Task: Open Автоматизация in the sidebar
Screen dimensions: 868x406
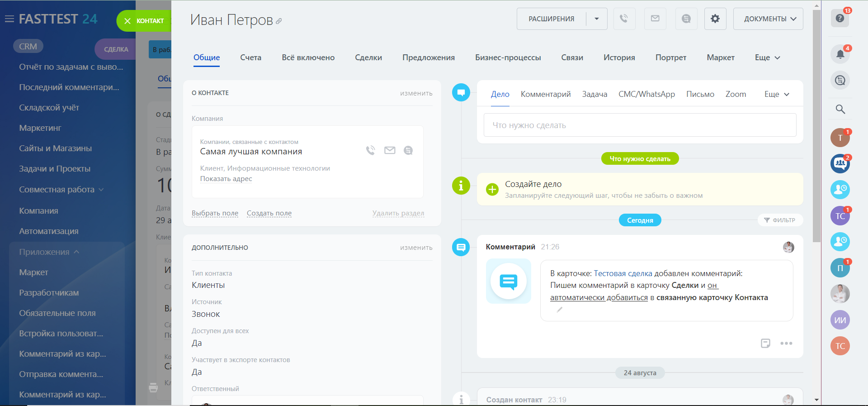Action: pos(49,231)
